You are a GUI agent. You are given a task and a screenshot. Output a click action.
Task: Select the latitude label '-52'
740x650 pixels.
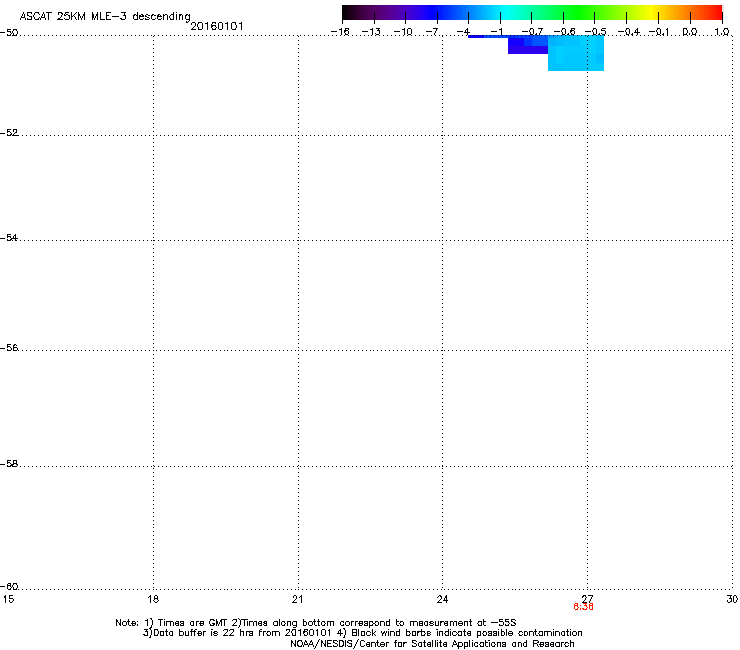(x=9, y=133)
